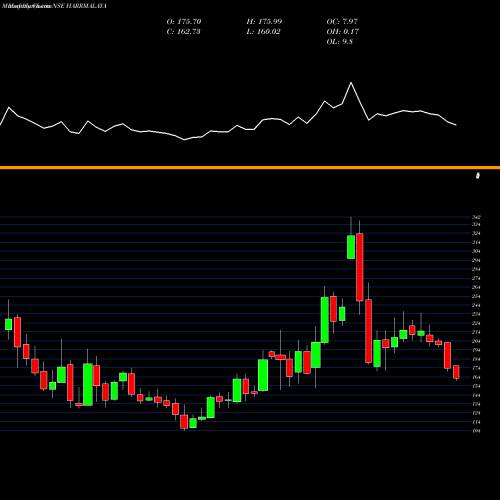Click the highest peak of the white line chart
The height and width of the screenshot is (500, 500).
(x=351, y=82)
